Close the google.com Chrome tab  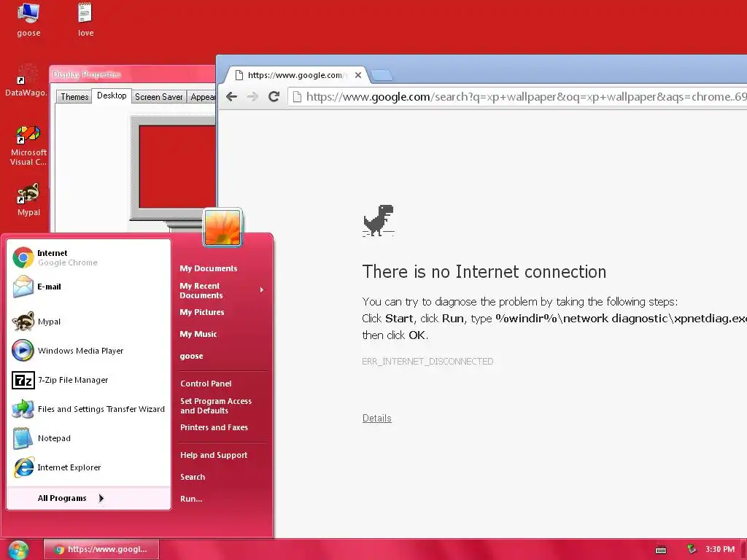[x=357, y=75]
